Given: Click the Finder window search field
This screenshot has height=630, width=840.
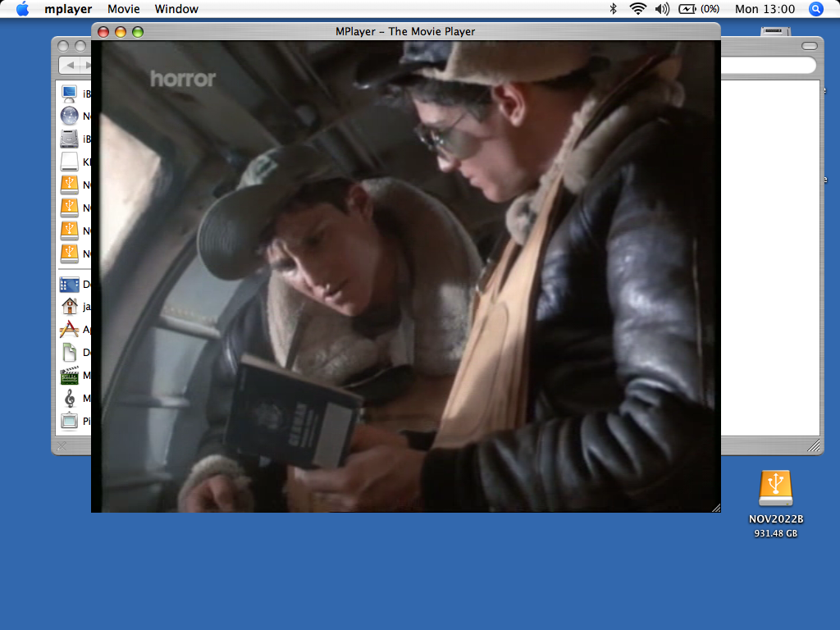Looking at the screenshot, I should 767,66.
